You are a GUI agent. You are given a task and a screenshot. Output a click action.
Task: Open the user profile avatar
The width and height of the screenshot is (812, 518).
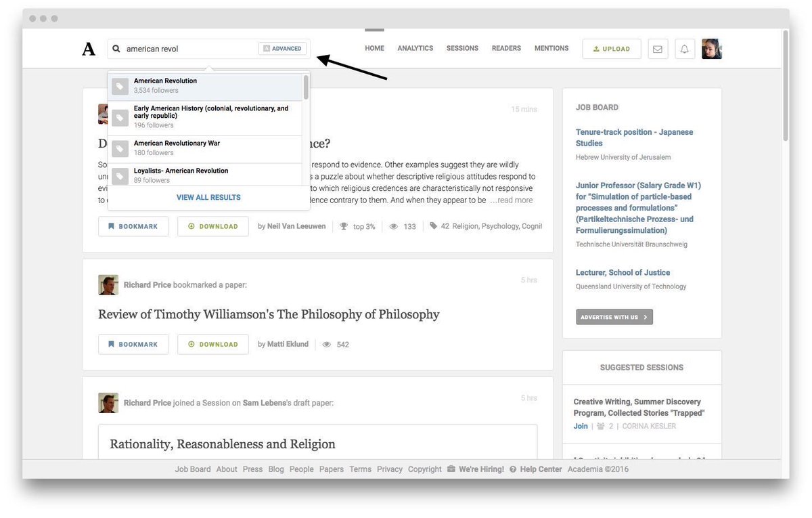(712, 49)
